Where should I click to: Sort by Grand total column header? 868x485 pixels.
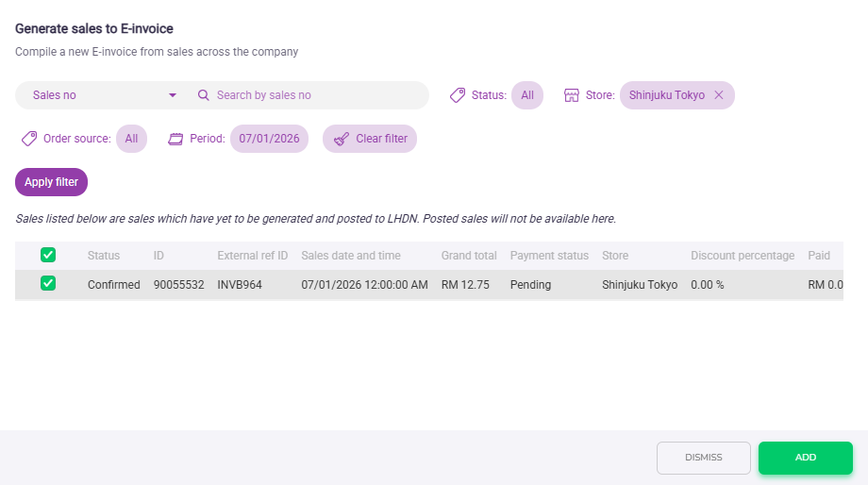tap(468, 256)
